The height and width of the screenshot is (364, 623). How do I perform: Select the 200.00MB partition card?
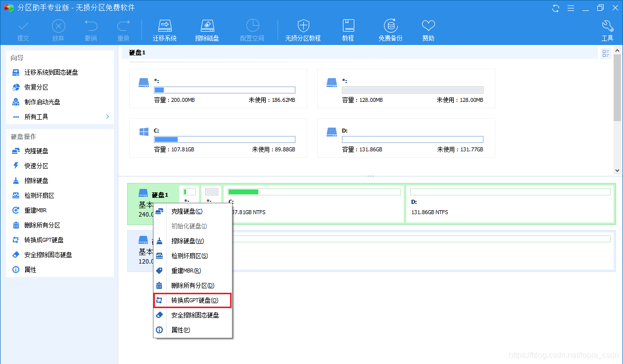coord(218,89)
